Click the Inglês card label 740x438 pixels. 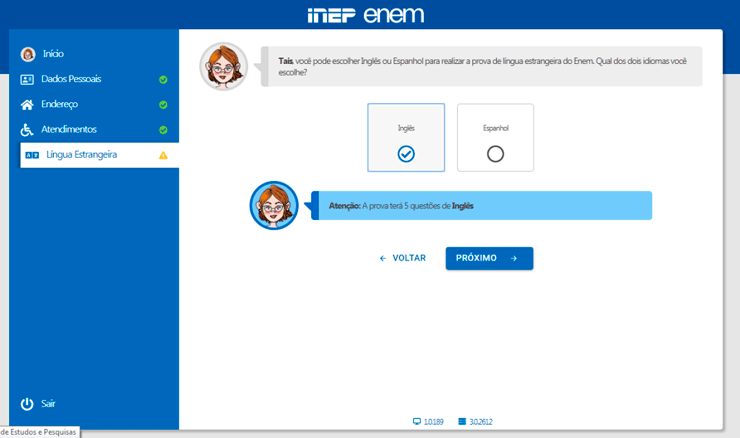(406, 128)
